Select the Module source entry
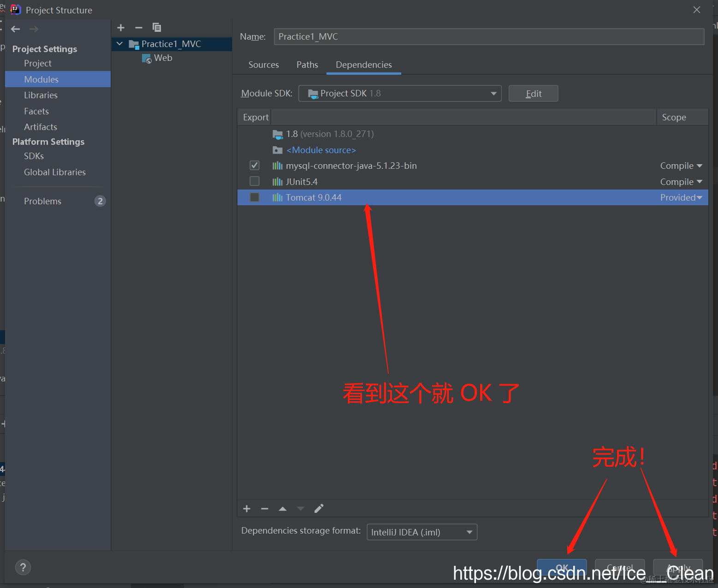Screen dimensions: 718x588 (x=321, y=150)
